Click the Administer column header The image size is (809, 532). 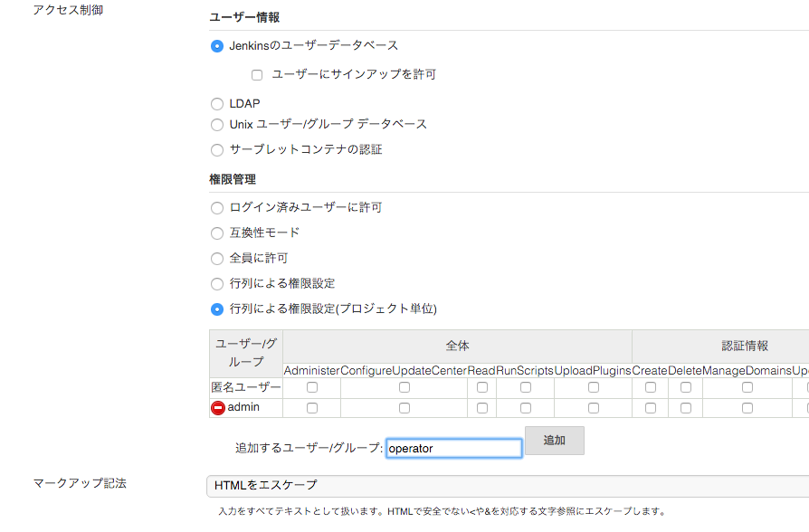click(x=311, y=370)
